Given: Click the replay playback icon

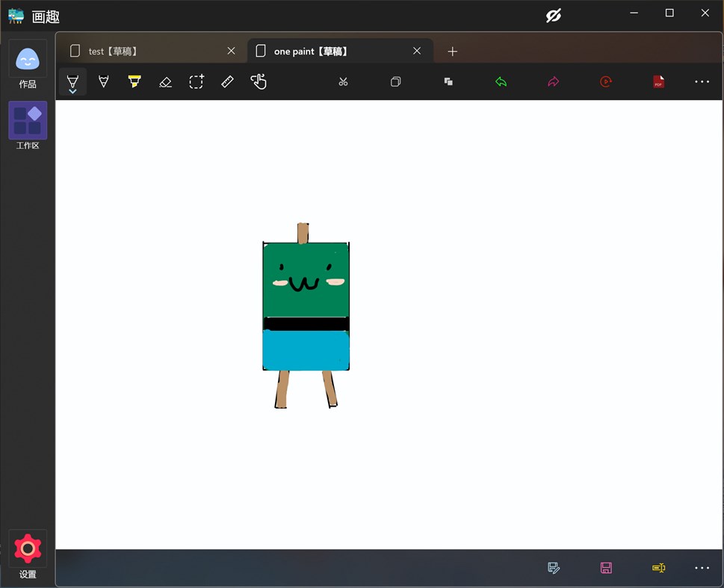Looking at the screenshot, I should (605, 81).
